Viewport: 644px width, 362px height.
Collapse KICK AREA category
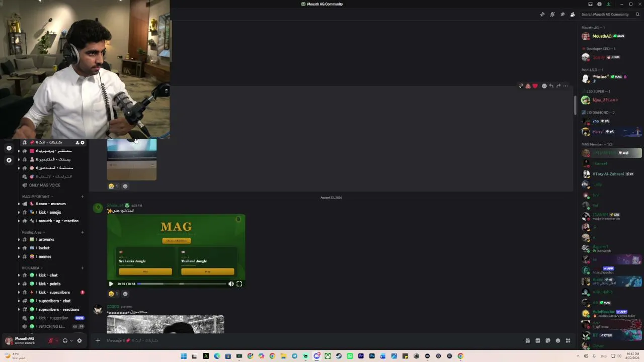pos(32,268)
